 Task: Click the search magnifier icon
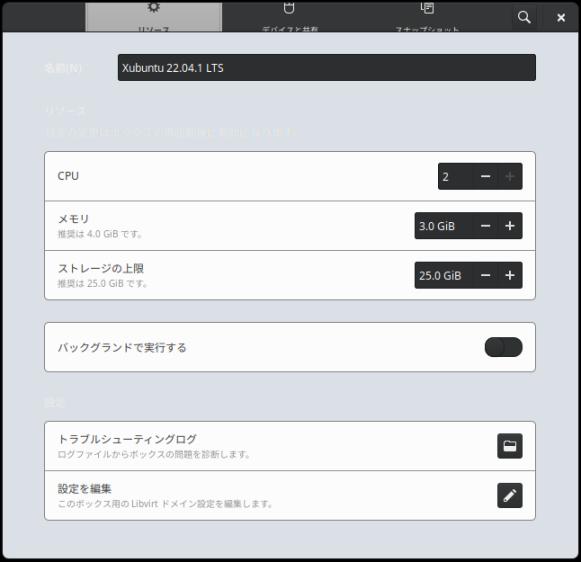click(x=524, y=17)
